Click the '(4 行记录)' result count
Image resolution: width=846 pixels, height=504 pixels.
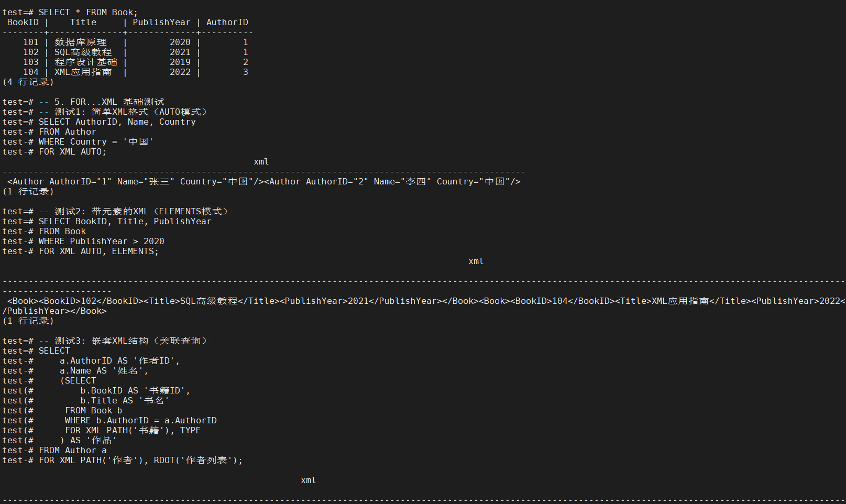(28, 82)
